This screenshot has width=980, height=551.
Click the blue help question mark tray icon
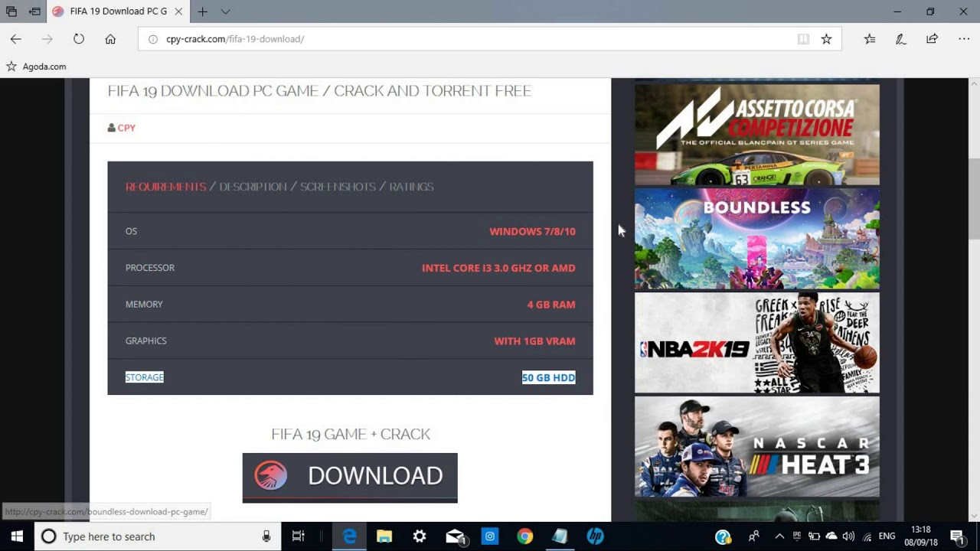723,536
